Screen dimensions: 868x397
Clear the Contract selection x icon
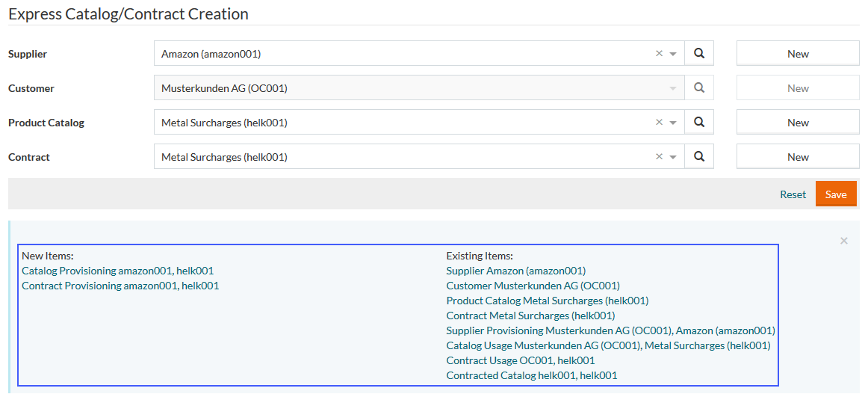(659, 157)
